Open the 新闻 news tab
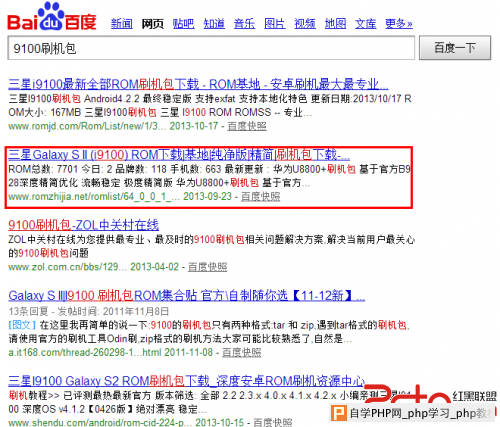Viewport: 500px width, 427px height. 122,24
